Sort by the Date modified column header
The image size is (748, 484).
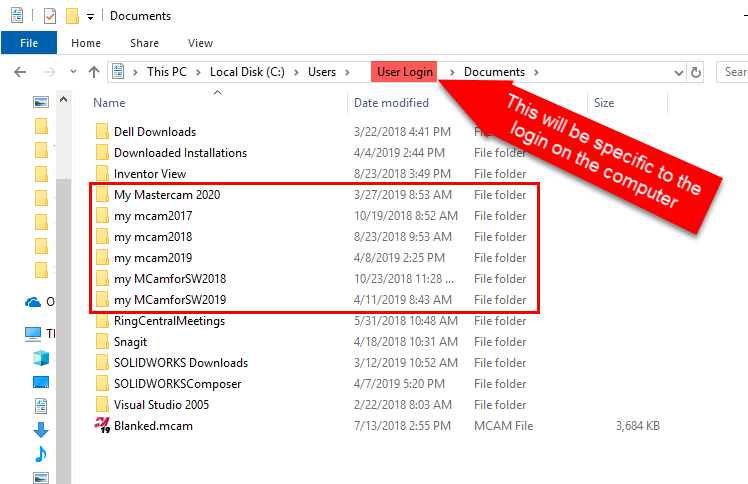[391, 103]
